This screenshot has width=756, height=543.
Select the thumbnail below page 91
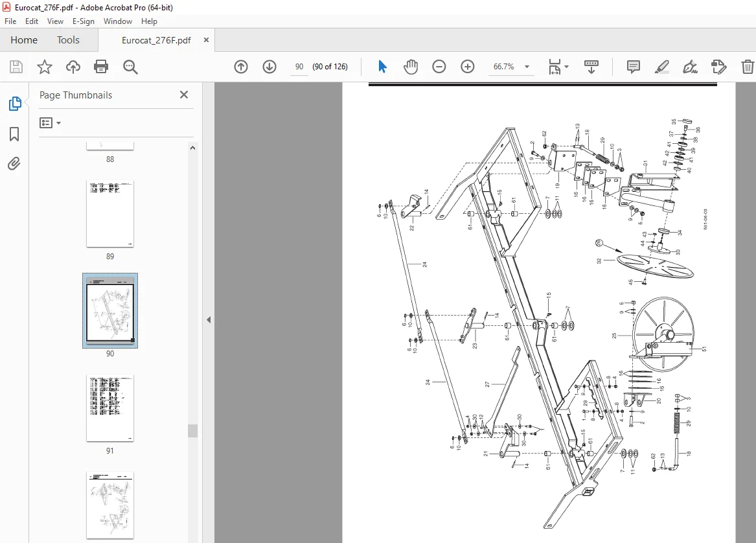pos(110,505)
